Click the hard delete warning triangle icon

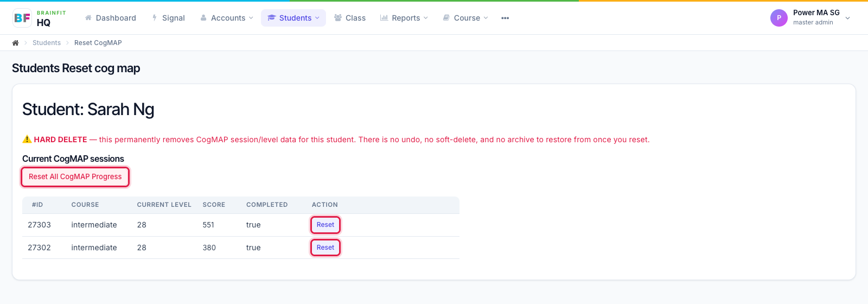(x=27, y=140)
